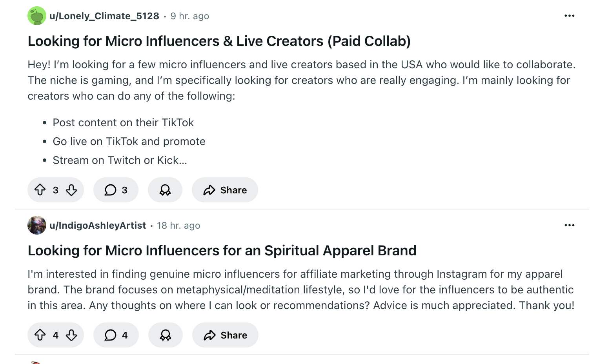Visit u/Lonely_Climate_5128 profile link
The image size is (608, 364).
click(x=104, y=16)
